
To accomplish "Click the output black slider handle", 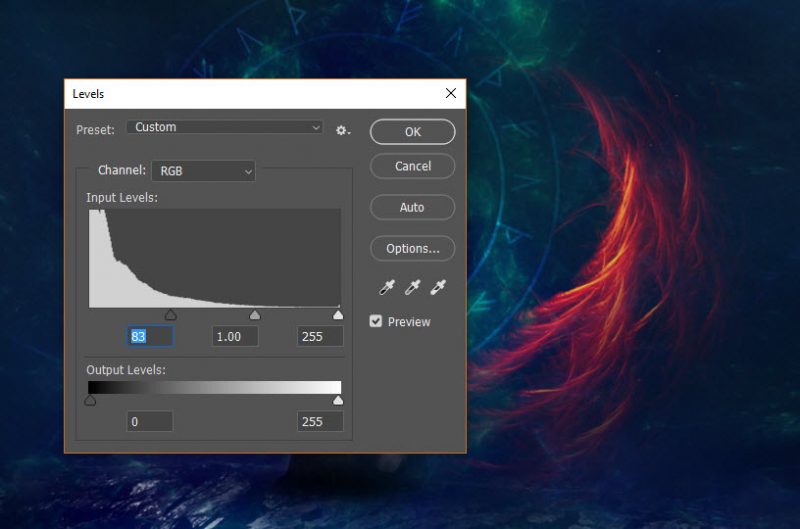I will 90,401.
